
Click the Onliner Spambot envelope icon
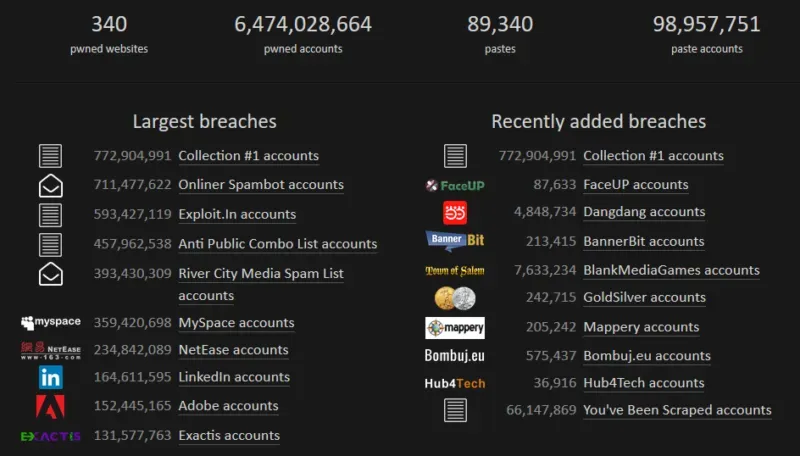click(x=50, y=185)
